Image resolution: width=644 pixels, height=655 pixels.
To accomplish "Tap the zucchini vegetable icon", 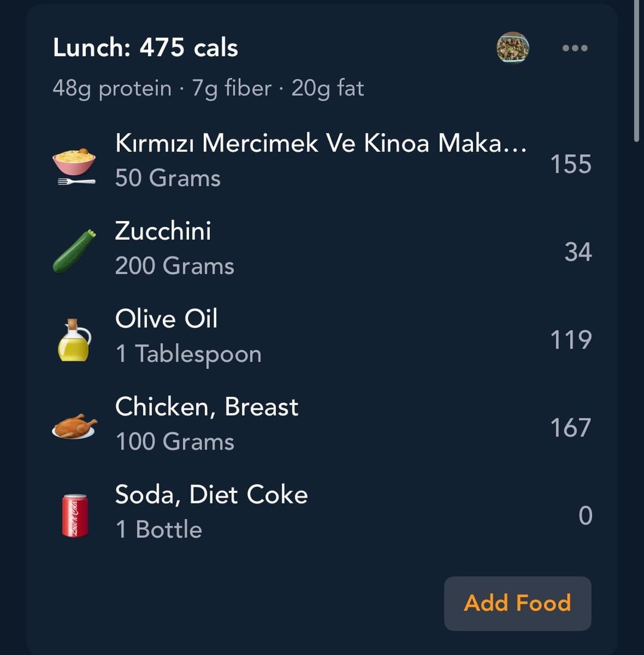I will (74, 252).
